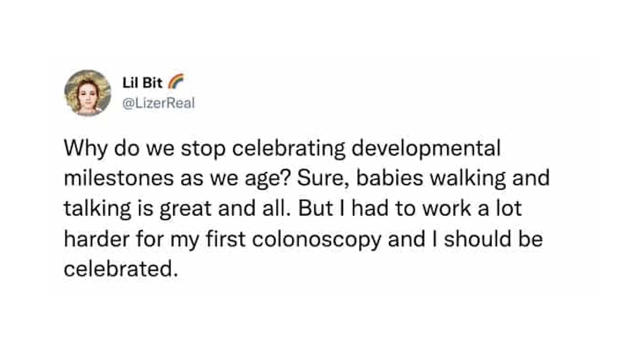
Task: Click the word "But" in the tweet
Action: coord(315,208)
